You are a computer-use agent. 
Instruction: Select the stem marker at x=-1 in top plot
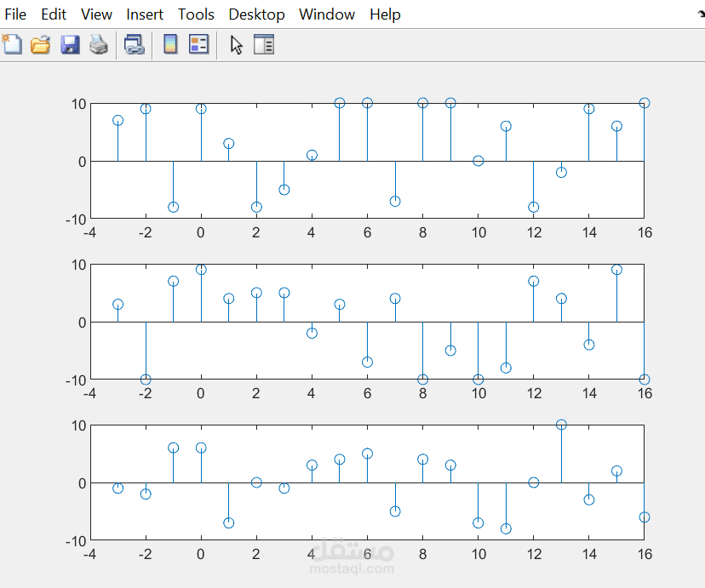(174, 207)
